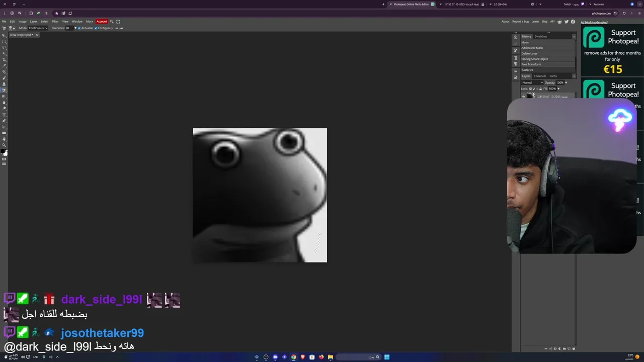Open the Learn link
Screen dimensions: 644x362
(535, 21)
